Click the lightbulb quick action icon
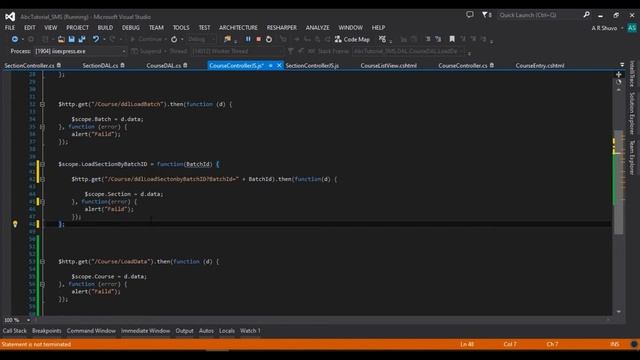The width and height of the screenshot is (640, 360). pos(15,224)
